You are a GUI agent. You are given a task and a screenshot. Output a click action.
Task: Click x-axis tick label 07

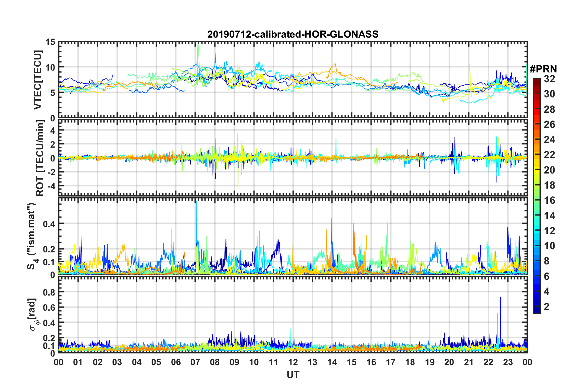click(195, 362)
